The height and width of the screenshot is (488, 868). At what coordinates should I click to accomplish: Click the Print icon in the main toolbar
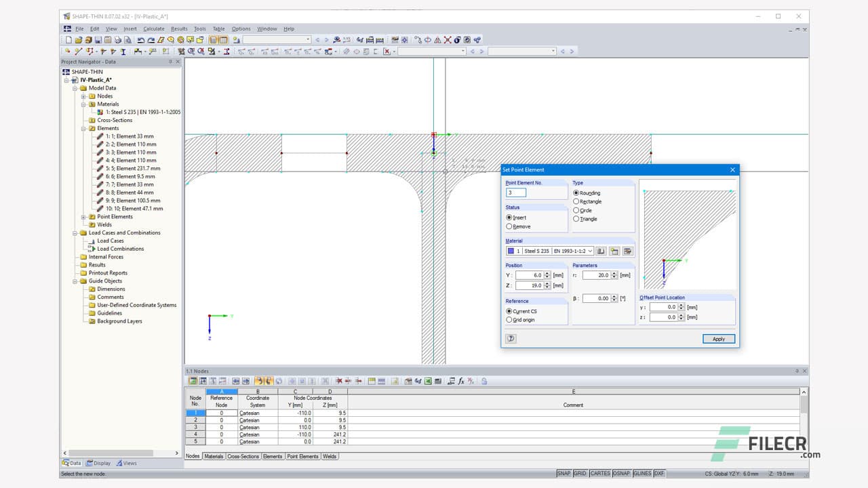(118, 39)
